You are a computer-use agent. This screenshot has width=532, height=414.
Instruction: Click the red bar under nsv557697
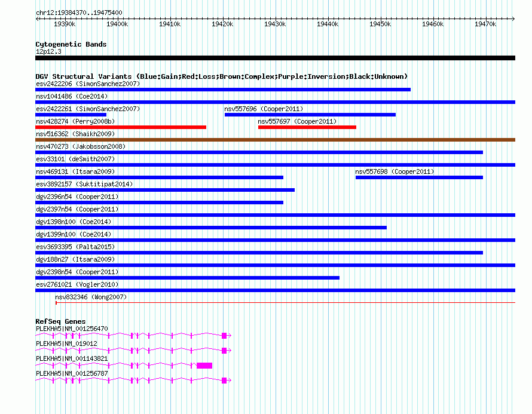pos(307,127)
